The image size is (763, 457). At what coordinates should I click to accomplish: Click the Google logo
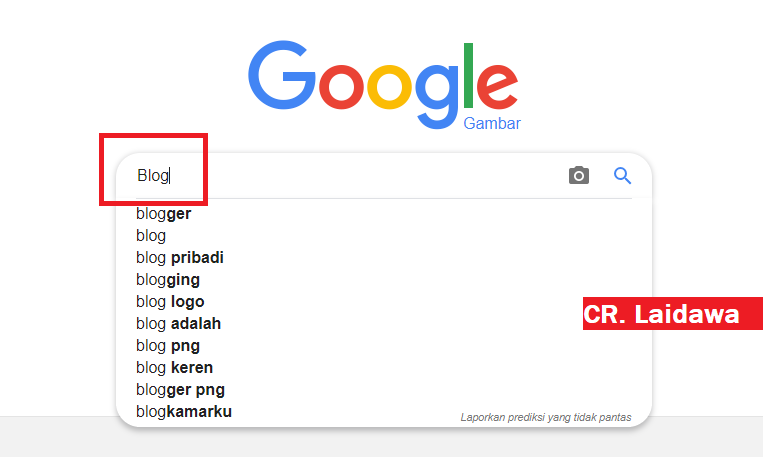[x=383, y=85]
